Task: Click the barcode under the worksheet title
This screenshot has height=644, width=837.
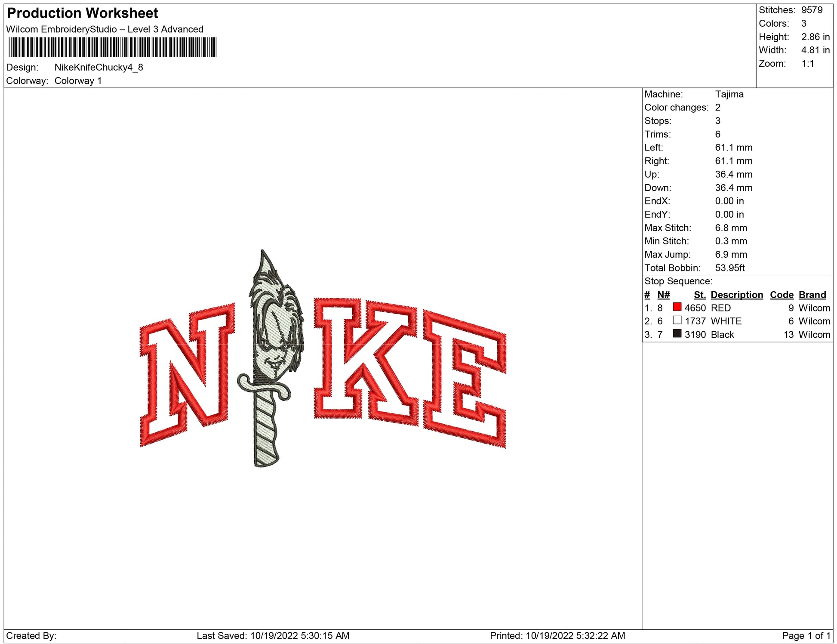Action: (112, 47)
